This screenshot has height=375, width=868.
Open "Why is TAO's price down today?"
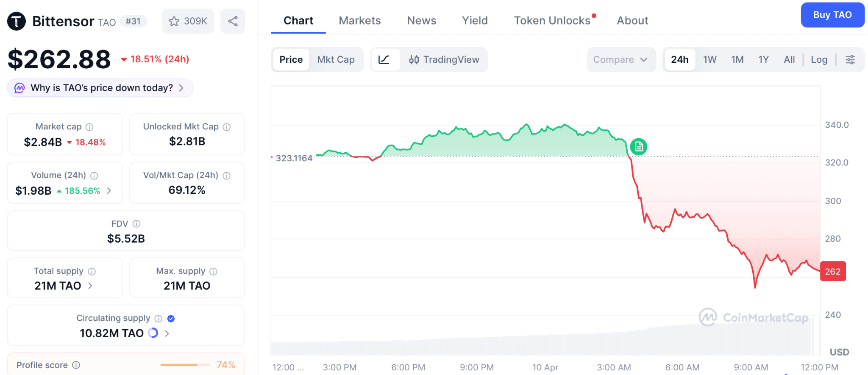tap(100, 88)
